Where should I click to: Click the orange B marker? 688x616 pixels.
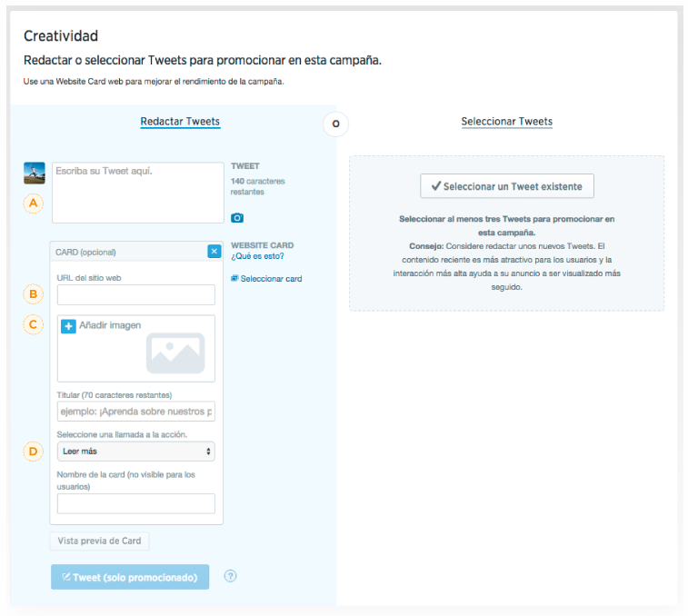coord(34,293)
